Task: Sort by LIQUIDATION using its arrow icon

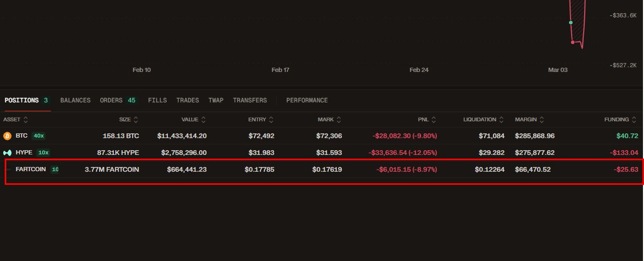Action: (502, 120)
